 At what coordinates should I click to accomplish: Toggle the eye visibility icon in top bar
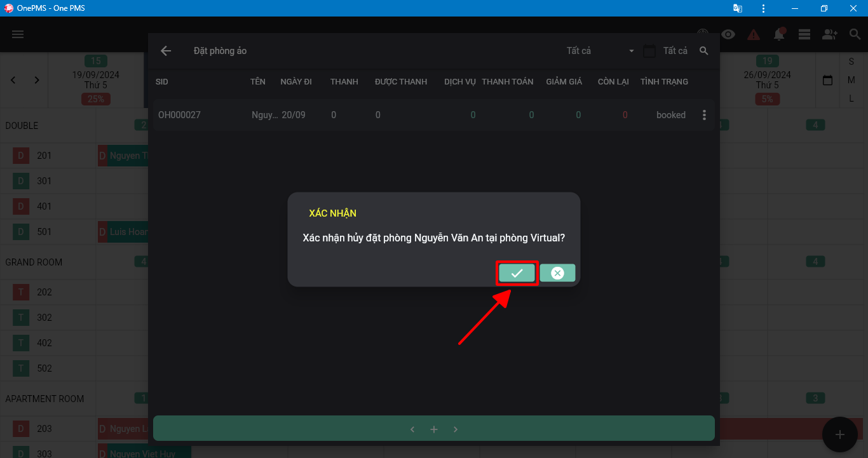(x=728, y=34)
